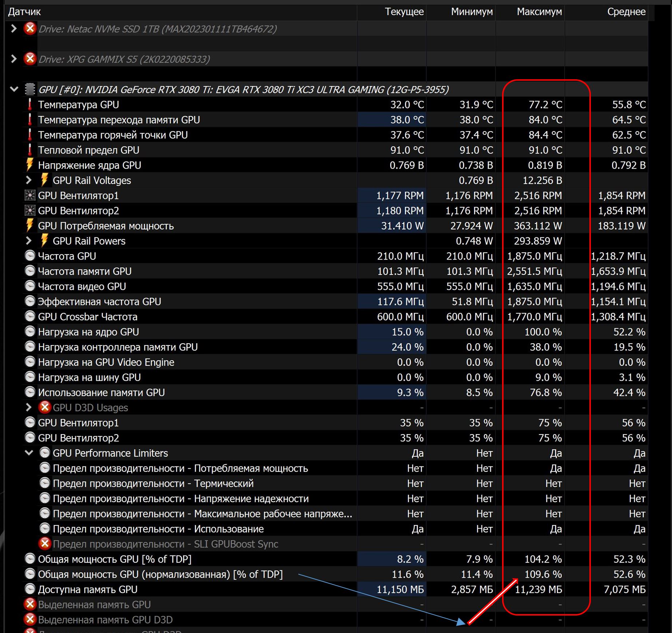The width and height of the screenshot is (672, 633).
Task: Click lightning icon of Напряжение ядра GPU
Action: (30, 165)
